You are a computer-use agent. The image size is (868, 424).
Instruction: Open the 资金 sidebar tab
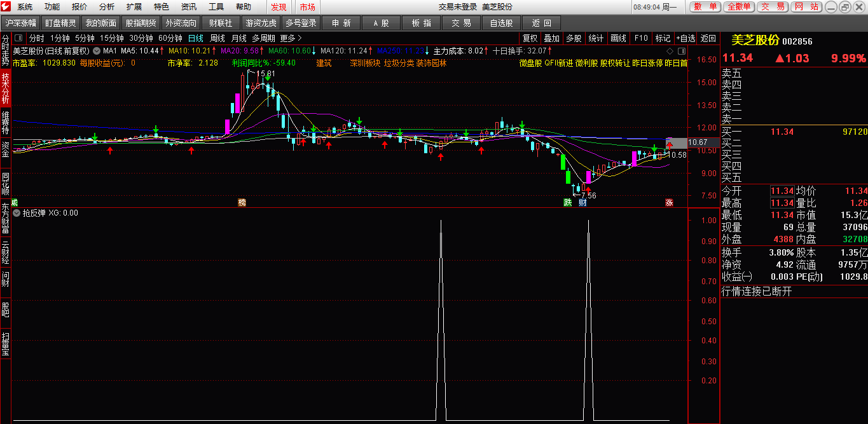(5, 149)
